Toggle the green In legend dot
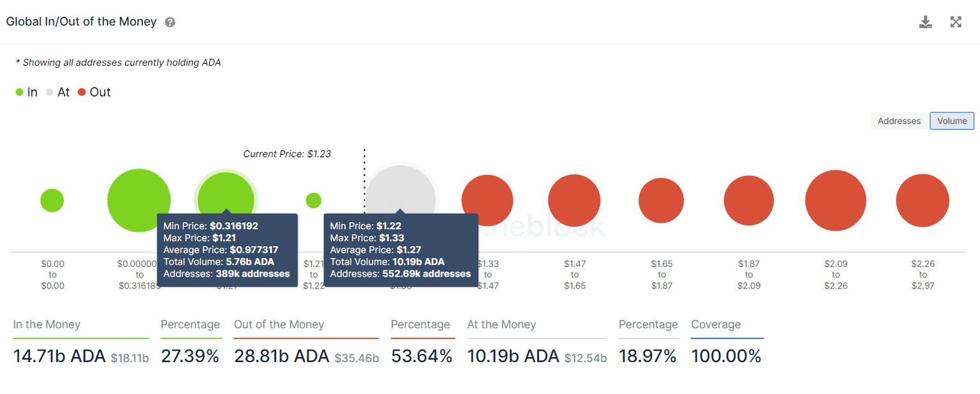 (x=20, y=93)
